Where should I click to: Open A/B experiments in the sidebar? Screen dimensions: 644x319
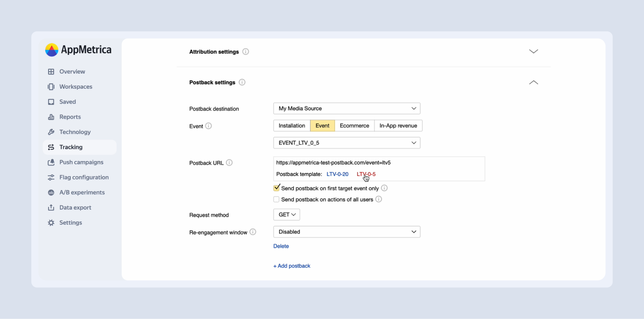point(82,192)
